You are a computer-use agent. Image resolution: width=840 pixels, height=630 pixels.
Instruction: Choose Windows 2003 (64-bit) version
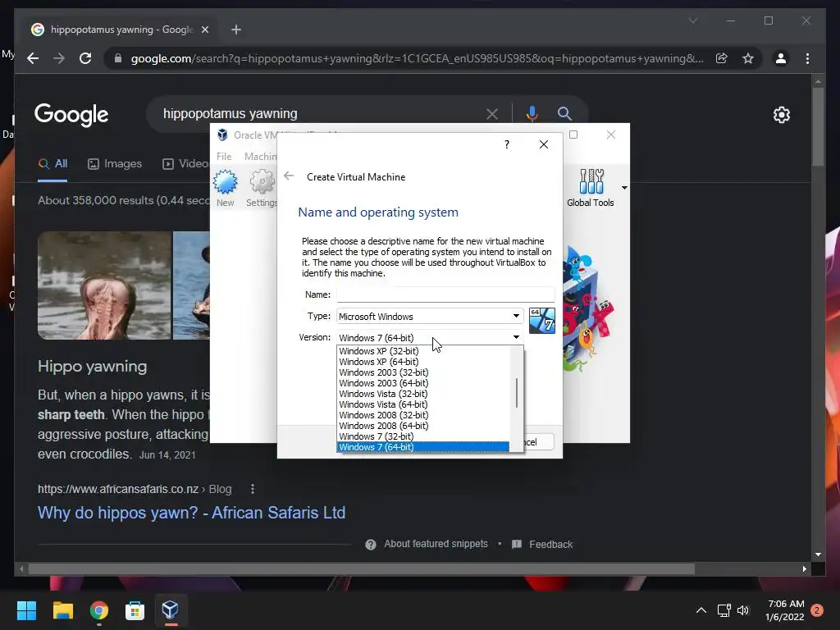423,384
